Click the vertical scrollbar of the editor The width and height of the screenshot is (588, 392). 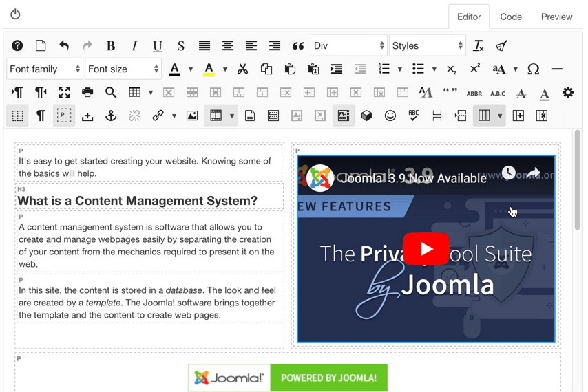578,179
